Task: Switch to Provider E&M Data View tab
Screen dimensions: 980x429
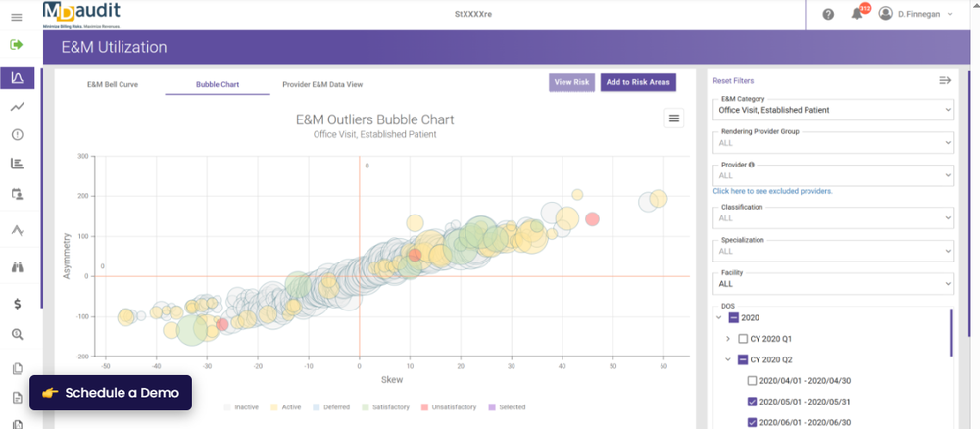Action: (322, 84)
